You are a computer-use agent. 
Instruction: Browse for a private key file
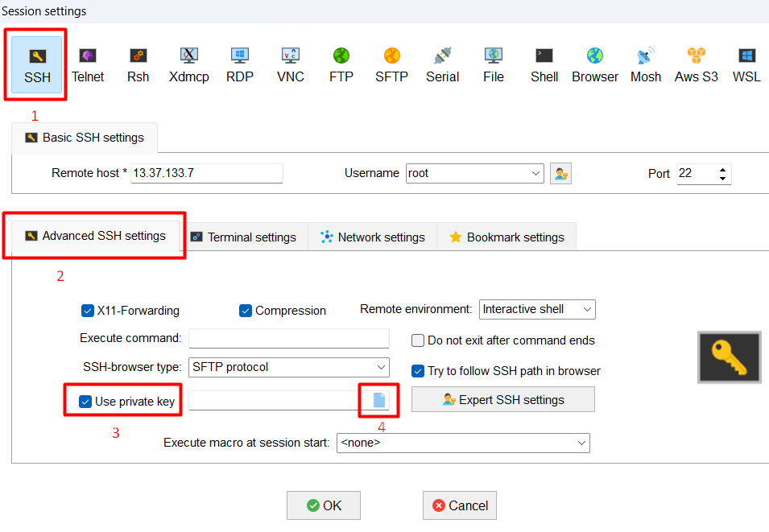coord(379,400)
